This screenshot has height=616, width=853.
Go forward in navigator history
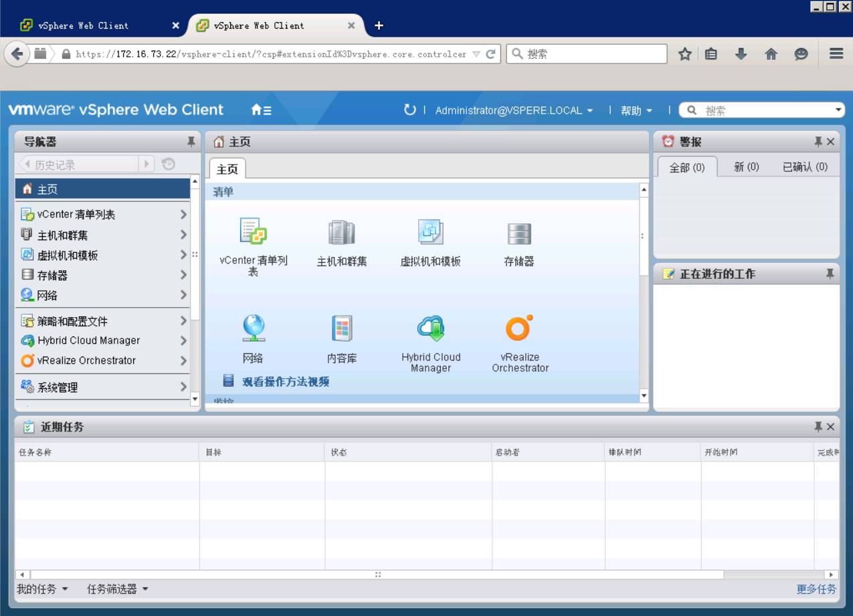[147, 164]
